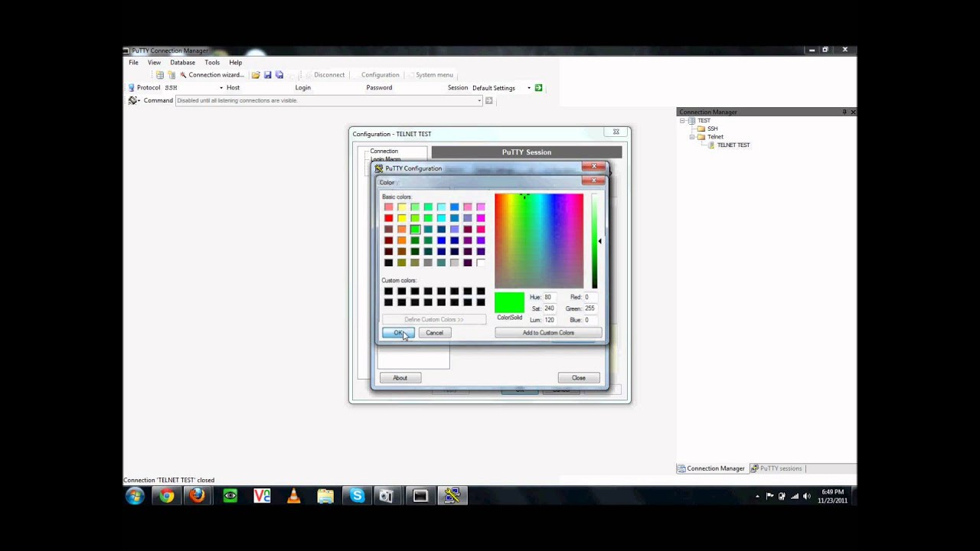980x551 pixels.
Task: Click the Protocol monitor icon
Action: coord(132,88)
